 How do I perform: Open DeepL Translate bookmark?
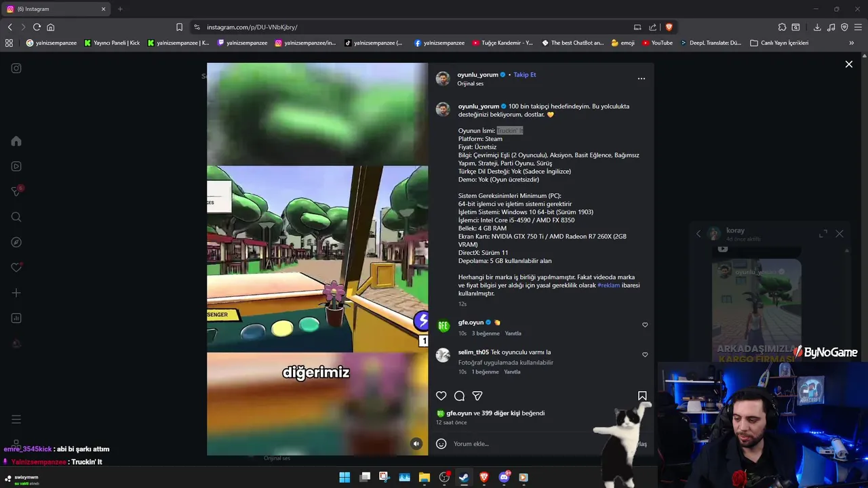pyautogui.click(x=711, y=43)
